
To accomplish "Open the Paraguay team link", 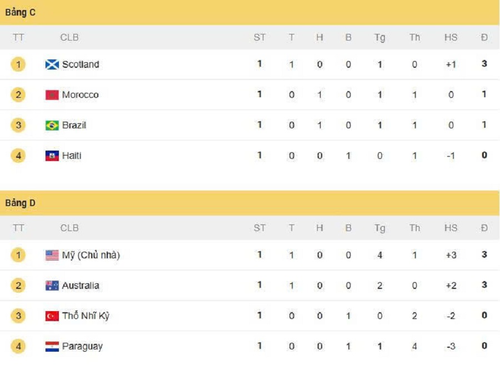I will (x=82, y=347).
